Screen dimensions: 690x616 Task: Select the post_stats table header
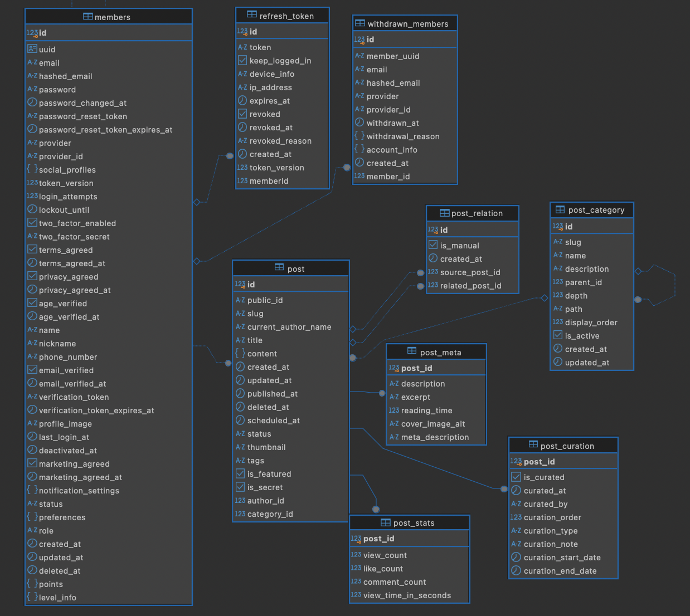[410, 522]
